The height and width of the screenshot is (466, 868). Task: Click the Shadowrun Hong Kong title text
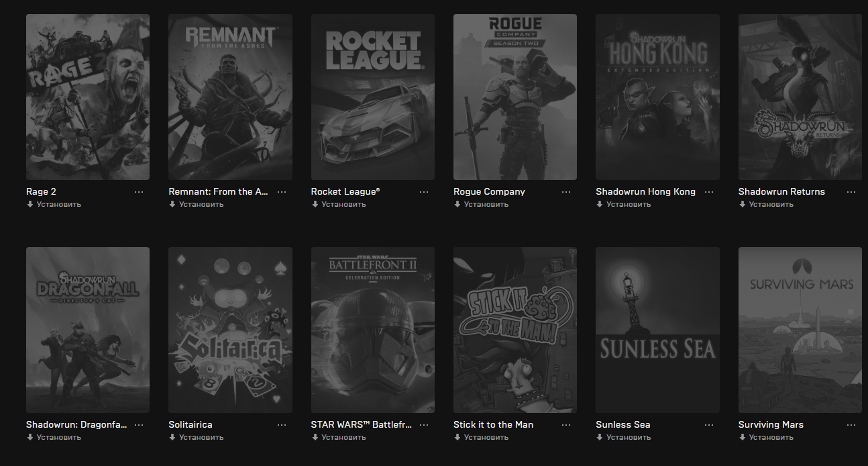(x=645, y=191)
